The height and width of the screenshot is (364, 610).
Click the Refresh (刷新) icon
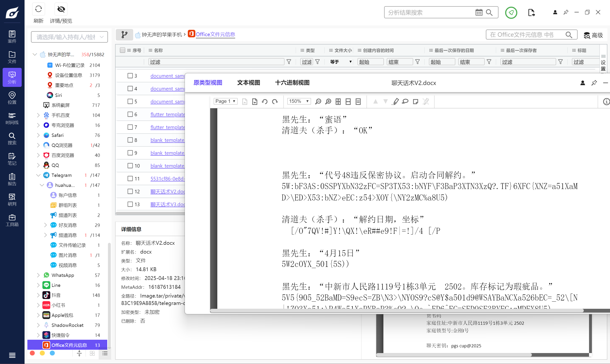[39, 9]
